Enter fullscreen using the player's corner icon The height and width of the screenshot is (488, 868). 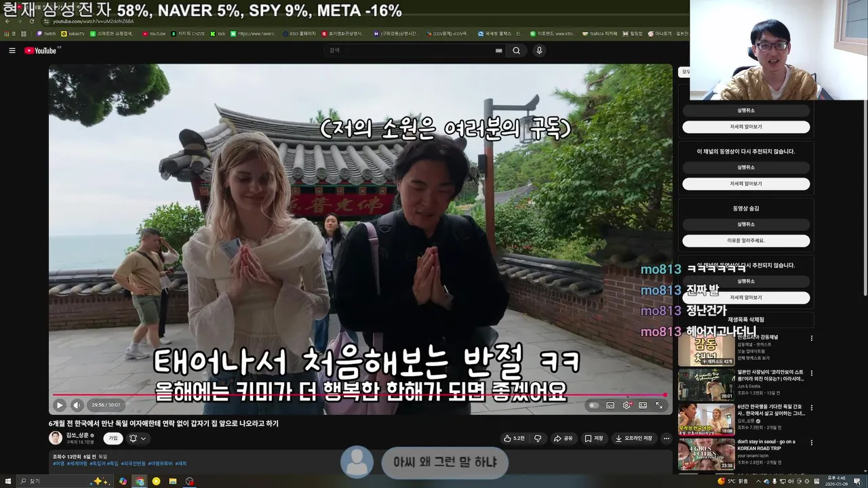point(659,405)
